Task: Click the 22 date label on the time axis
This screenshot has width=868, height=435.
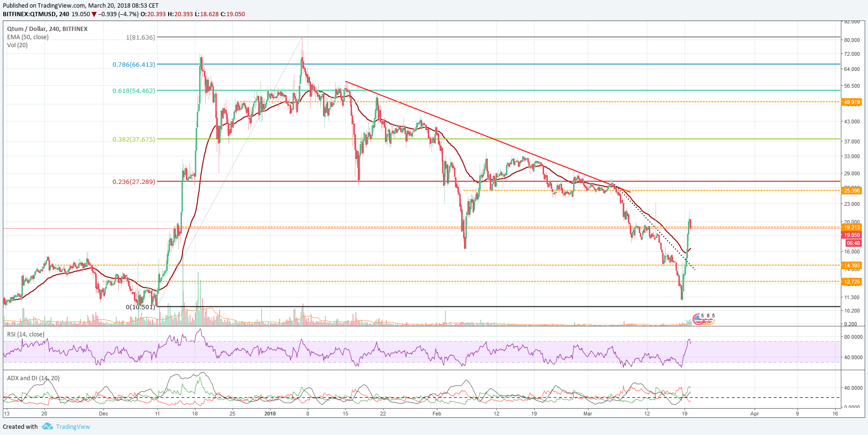Action: 383,414
